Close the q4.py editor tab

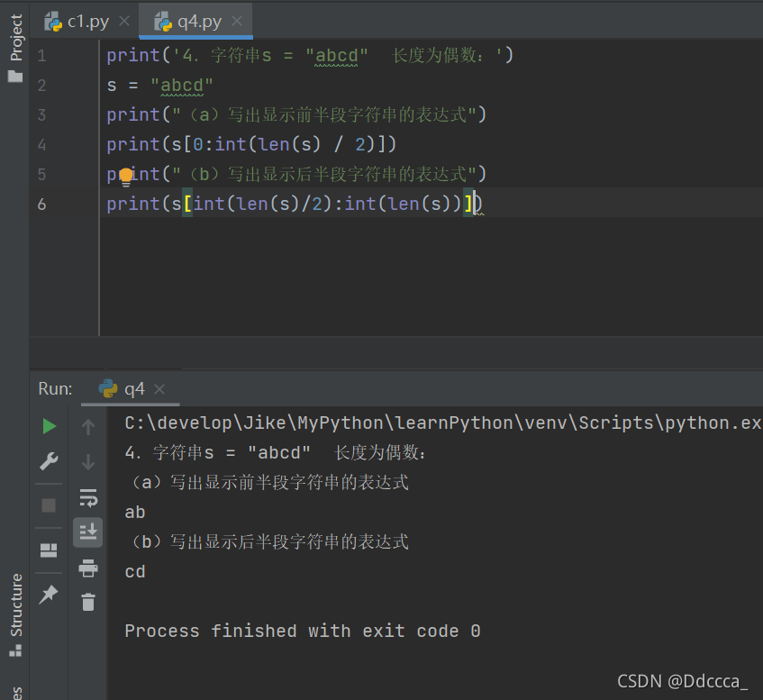click(x=236, y=20)
